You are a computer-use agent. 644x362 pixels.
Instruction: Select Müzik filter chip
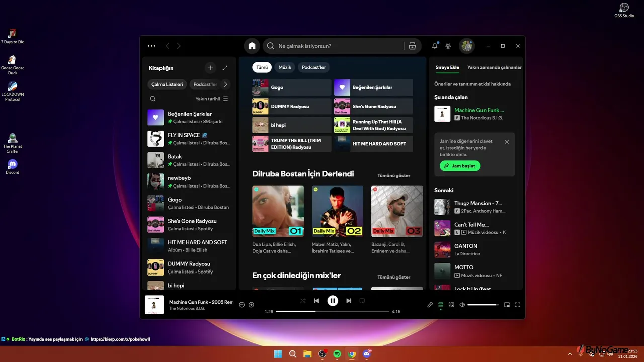click(285, 67)
